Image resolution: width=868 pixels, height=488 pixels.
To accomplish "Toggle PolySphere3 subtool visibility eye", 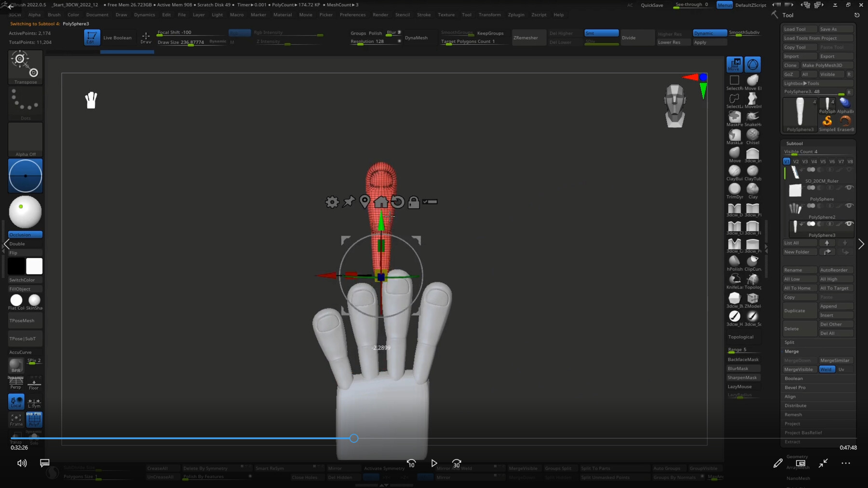I will 850,224.
